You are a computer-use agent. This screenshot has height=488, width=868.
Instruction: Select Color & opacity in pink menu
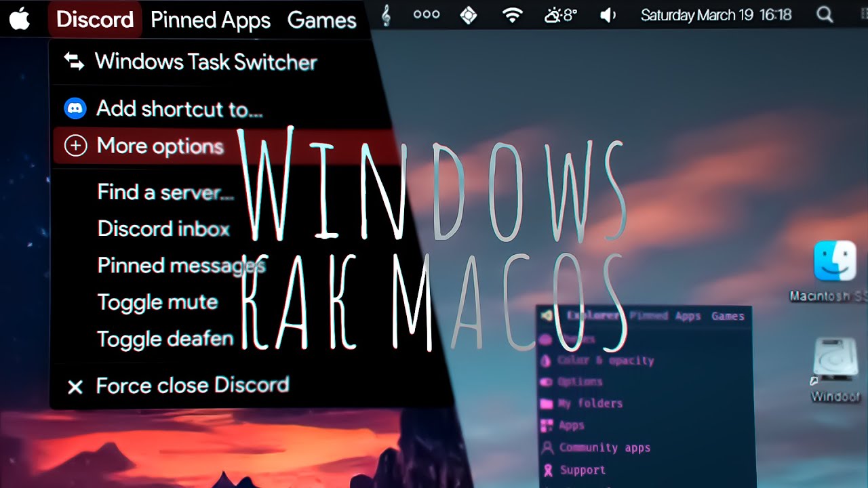pos(606,361)
